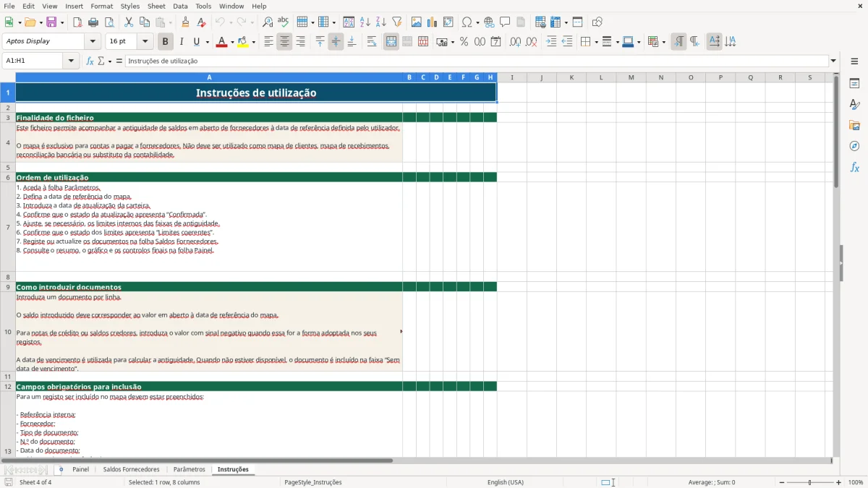Open Print Preview

point(109,22)
